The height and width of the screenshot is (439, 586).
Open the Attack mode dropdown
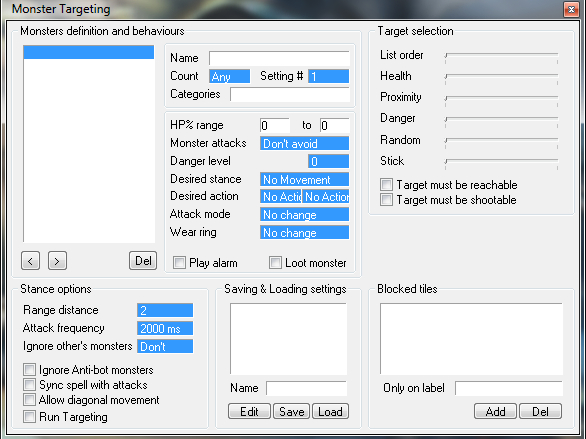coord(305,214)
